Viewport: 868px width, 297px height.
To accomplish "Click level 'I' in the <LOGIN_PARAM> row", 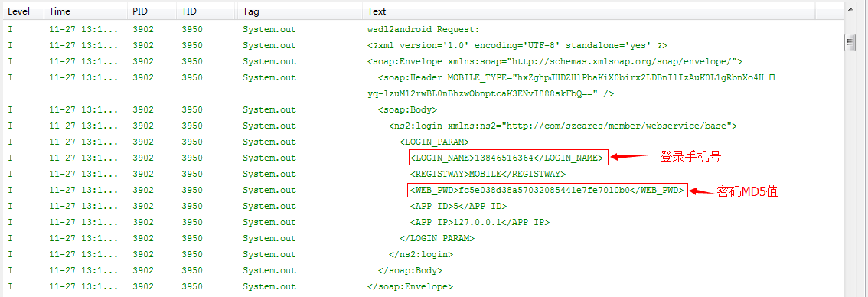I will point(10,142).
